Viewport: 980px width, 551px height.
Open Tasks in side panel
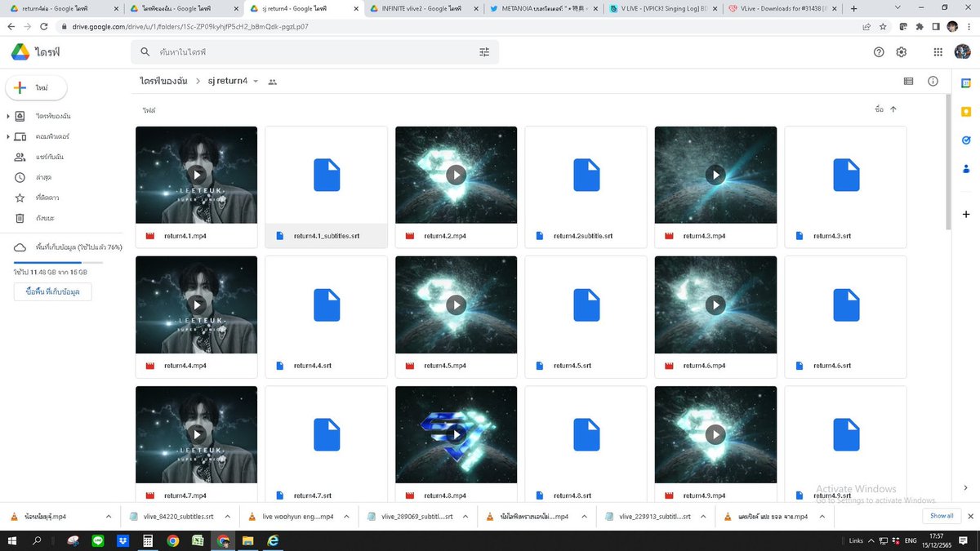[x=965, y=140]
